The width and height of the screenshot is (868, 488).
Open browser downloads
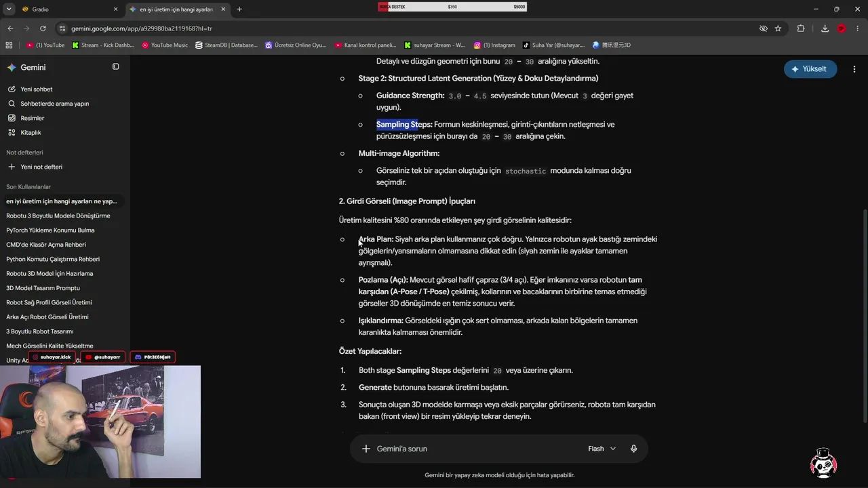pos(825,28)
